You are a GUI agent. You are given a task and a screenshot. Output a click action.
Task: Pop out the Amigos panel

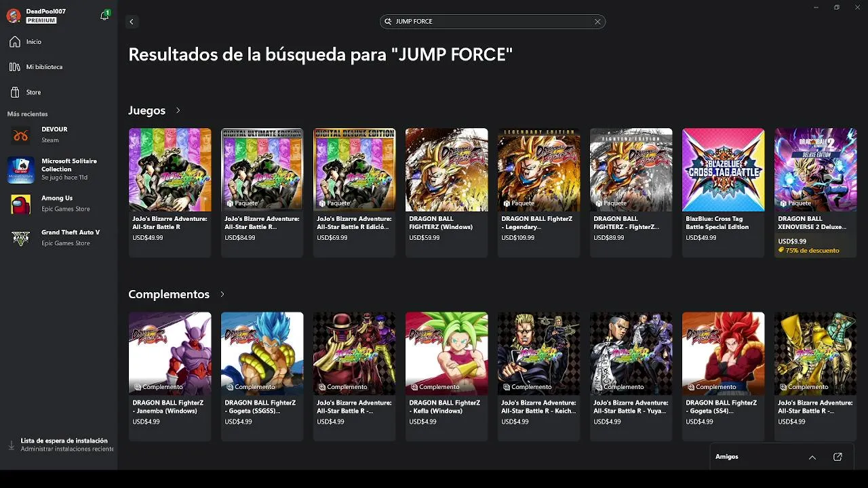pos(837,457)
